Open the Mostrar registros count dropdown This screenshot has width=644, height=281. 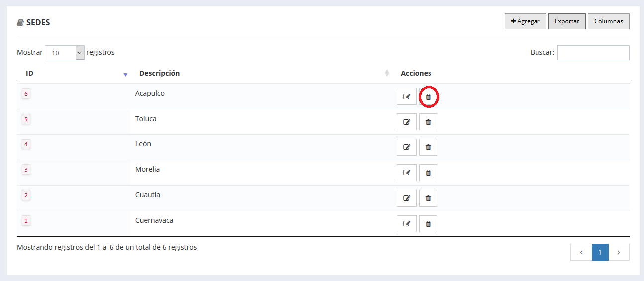coord(65,53)
